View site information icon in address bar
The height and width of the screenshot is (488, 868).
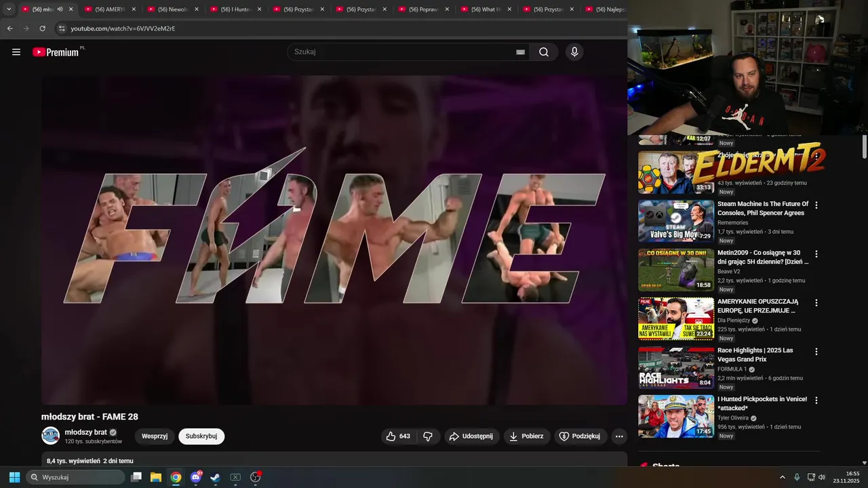coord(62,28)
